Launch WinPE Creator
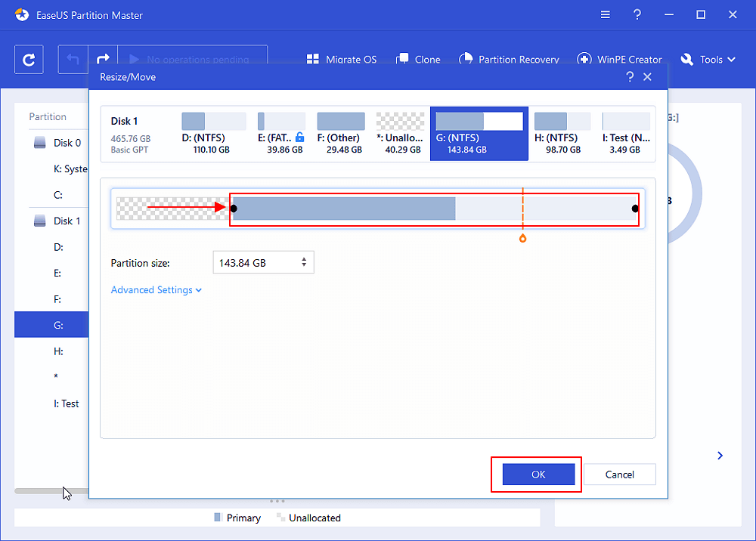This screenshot has height=541, width=756. tap(620, 60)
